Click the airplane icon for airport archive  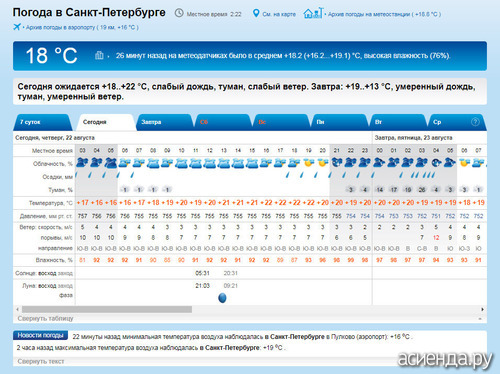tap(17, 27)
